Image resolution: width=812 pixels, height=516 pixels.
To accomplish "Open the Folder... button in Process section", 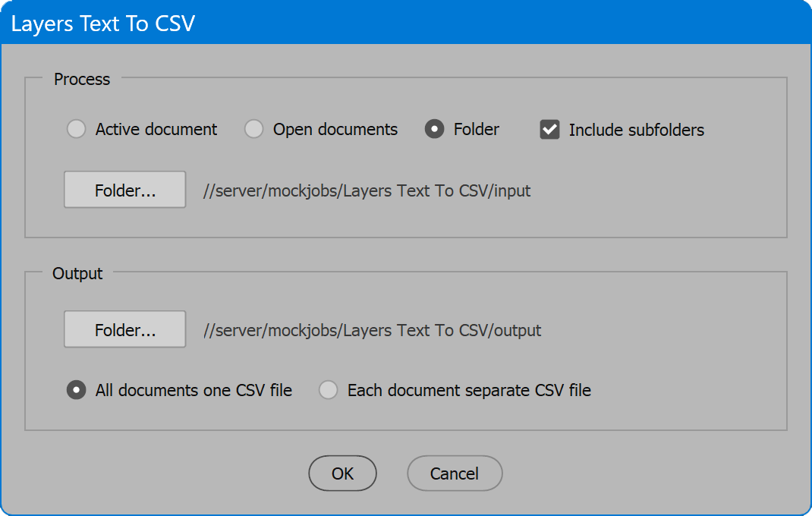I will tap(124, 190).
